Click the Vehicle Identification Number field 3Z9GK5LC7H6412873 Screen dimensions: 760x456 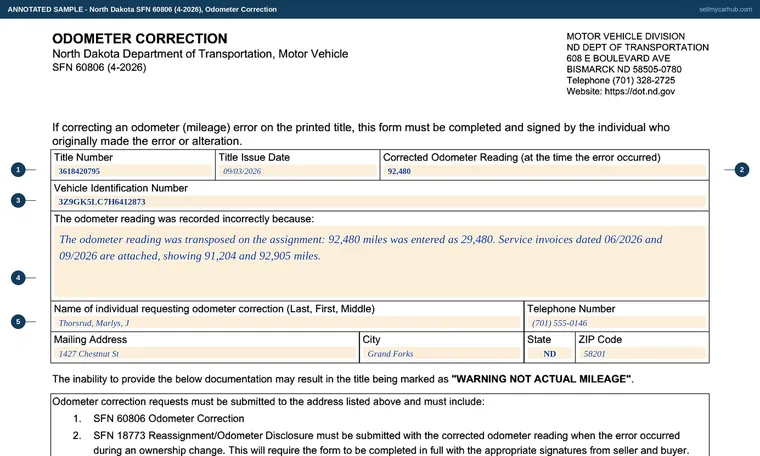[x=380, y=202]
